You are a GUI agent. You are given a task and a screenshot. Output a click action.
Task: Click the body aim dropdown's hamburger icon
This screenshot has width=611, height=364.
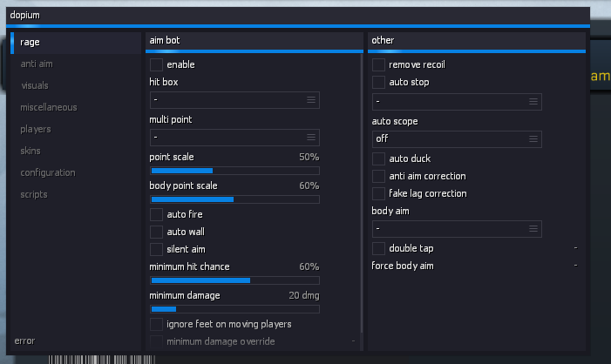(x=533, y=229)
